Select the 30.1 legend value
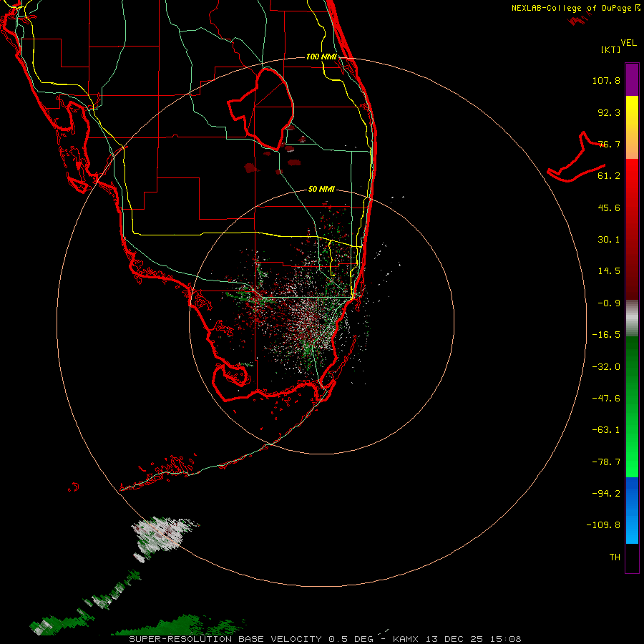 click(609, 240)
